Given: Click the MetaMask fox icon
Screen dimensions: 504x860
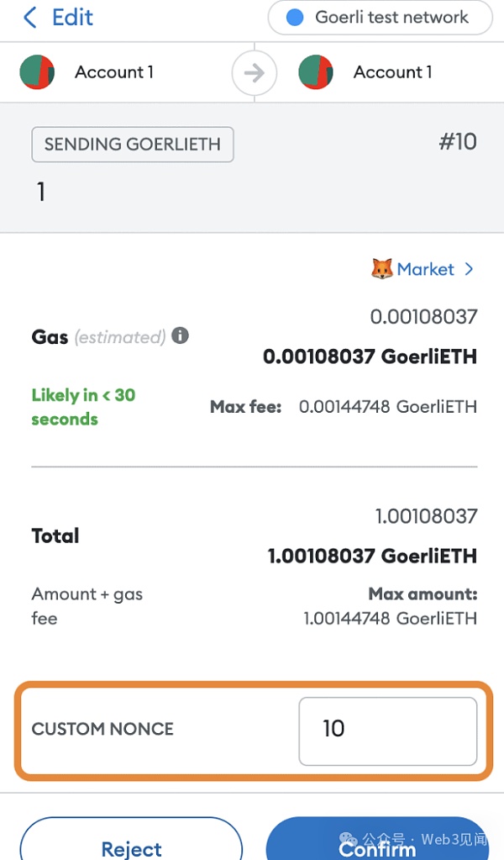Looking at the screenshot, I should pos(381,269).
